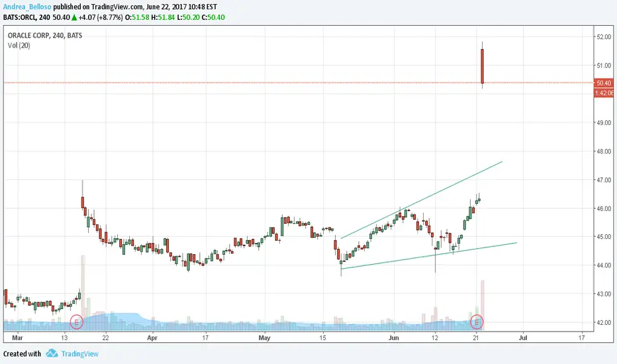The width and height of the screenshot is (617, 364).
Task: Click the 42.00 price axis label
Action: click(604, 323)
